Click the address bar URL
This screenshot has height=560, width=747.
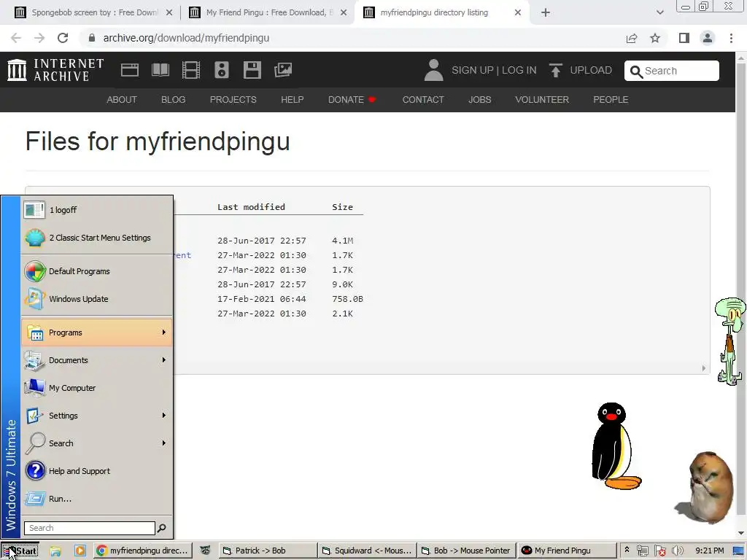(186, 38)
